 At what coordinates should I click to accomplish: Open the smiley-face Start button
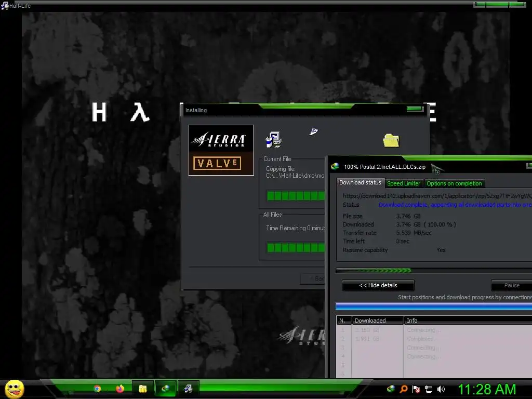(x=14, y=389)
